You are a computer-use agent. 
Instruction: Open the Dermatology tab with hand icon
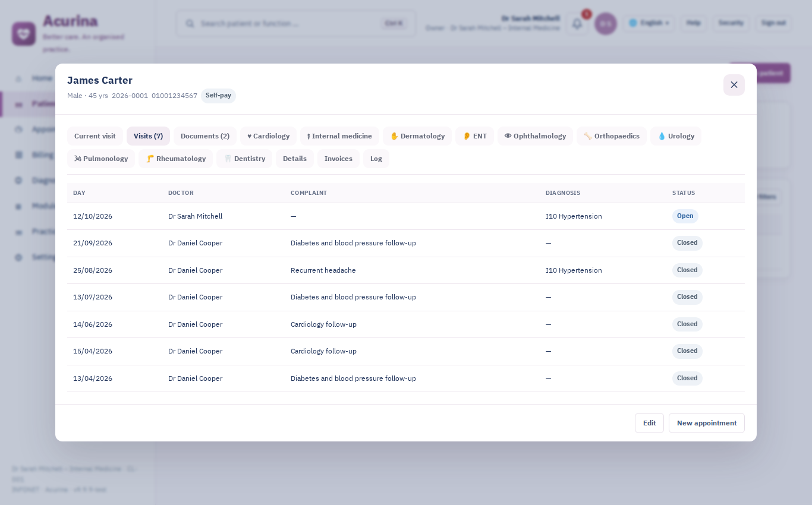417,136
